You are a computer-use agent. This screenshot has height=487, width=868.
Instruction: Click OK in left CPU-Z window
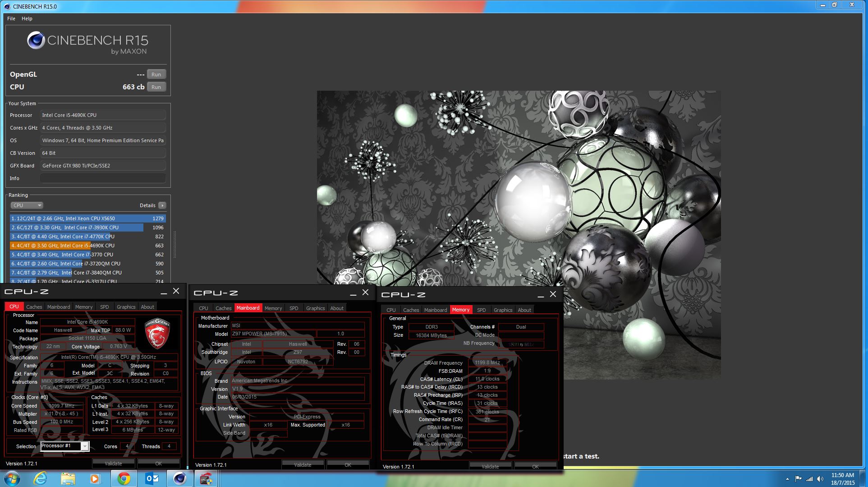click(158, 464)
